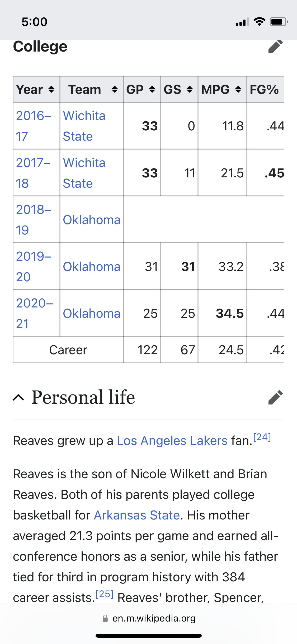Viewport: 297px width, 644px height.
Task: Open the 2018–19 season link
Action: (x=33, y=220)
